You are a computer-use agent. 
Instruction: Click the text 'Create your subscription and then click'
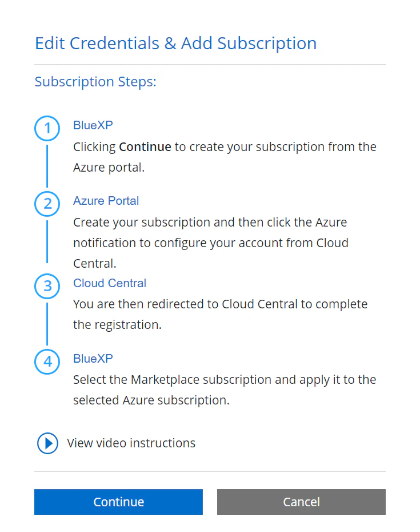pyautogui.click(x=182, y=223)
